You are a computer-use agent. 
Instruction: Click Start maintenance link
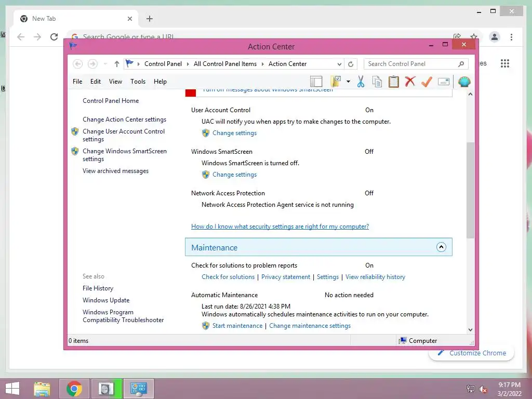(x=237, y=326)
